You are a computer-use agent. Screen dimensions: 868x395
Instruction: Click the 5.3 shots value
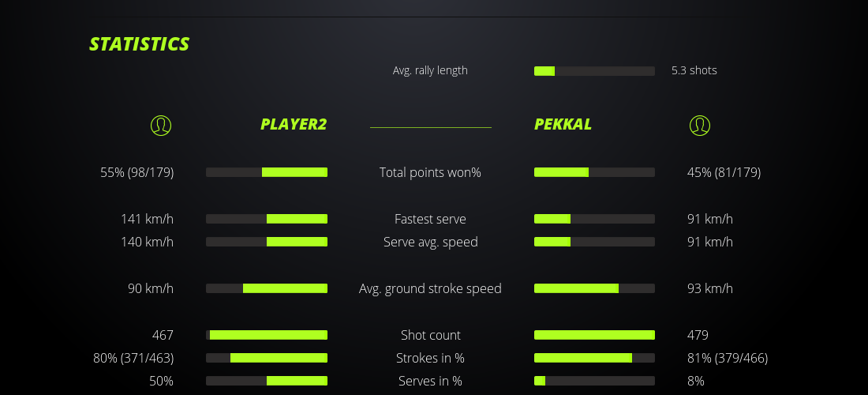tap(694, 70)
